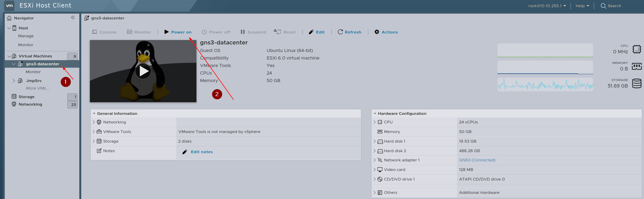644x199 pixels.
Task: Open the Help dropdown menu
Action: [x=582, y=6]
